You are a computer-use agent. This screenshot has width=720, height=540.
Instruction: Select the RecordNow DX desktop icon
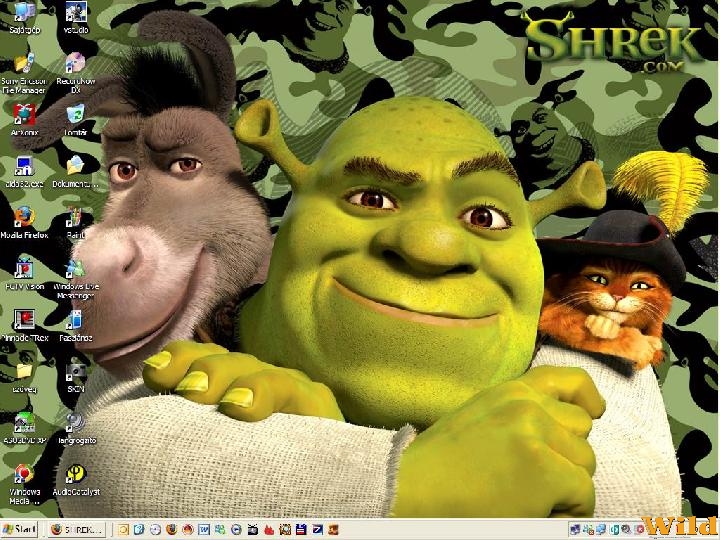click(76, 73)
